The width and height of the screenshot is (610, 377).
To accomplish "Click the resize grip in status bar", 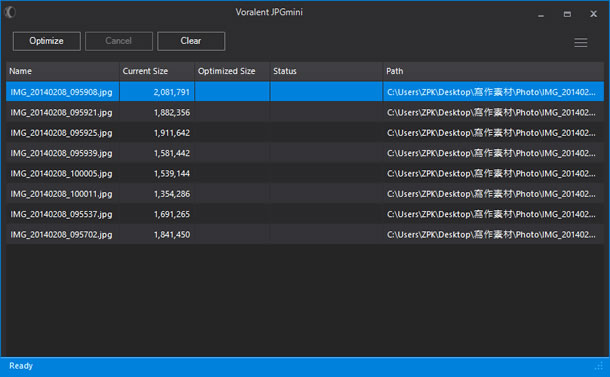I will click(x=599, y=366).
